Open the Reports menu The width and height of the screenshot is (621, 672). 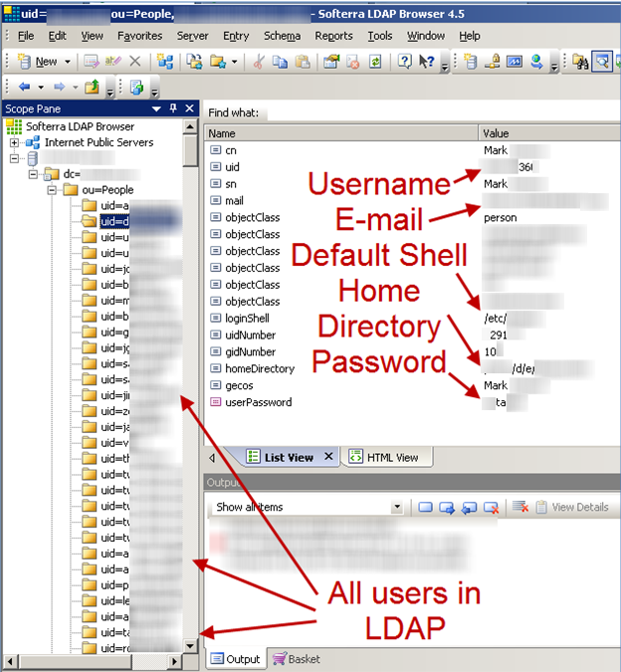click(333, 36)
